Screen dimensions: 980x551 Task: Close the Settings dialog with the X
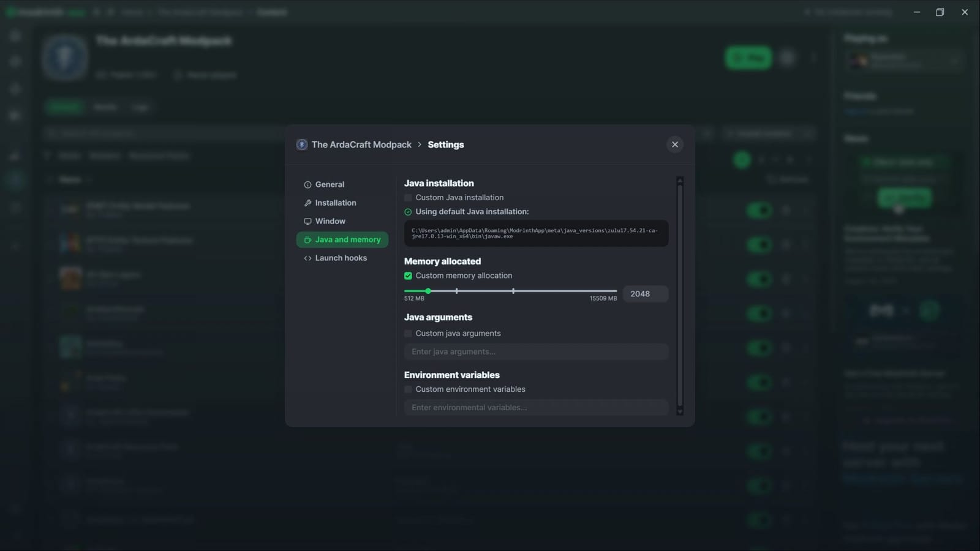pos(674,144)
